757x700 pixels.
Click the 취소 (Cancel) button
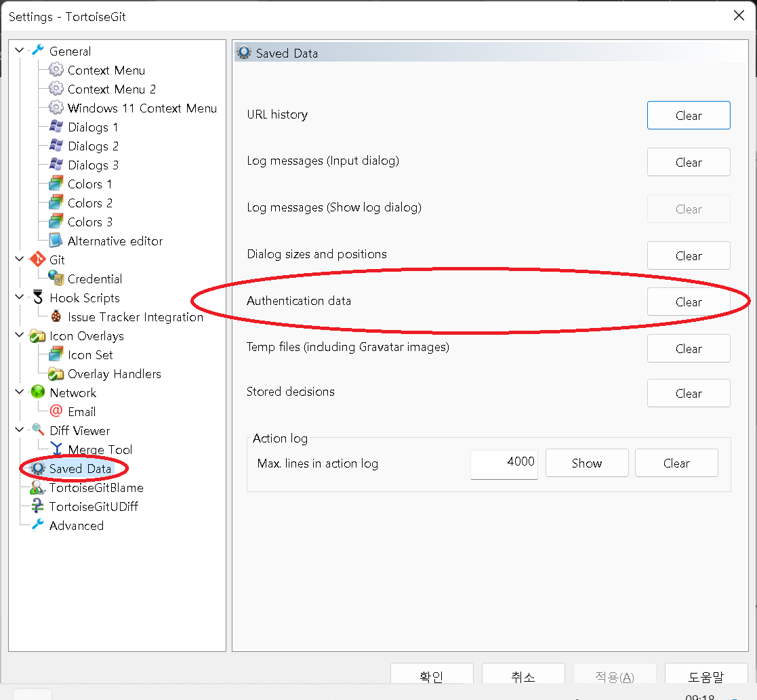tap(523, 674)
